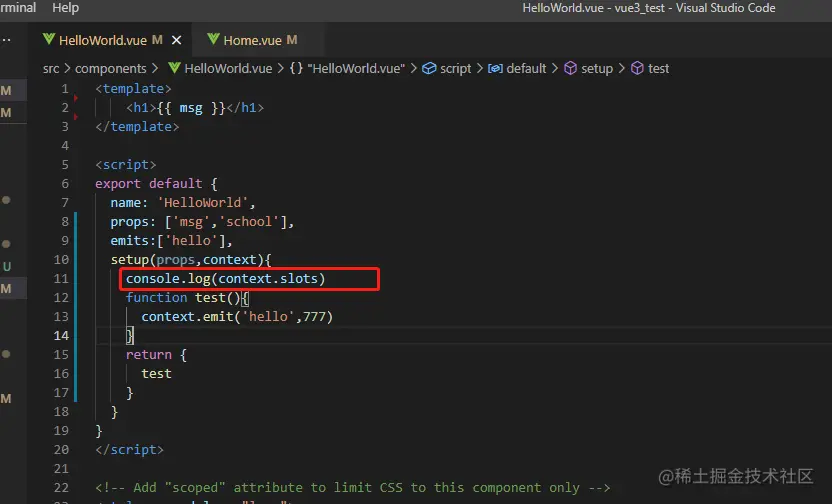Click the Vue icon on Home.vue tab

(x=213, y=39)
